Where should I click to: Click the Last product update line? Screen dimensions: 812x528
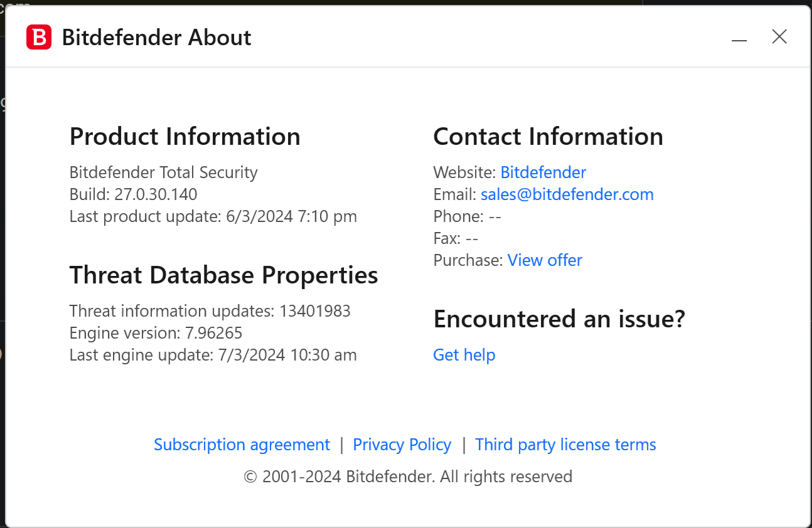213,216
